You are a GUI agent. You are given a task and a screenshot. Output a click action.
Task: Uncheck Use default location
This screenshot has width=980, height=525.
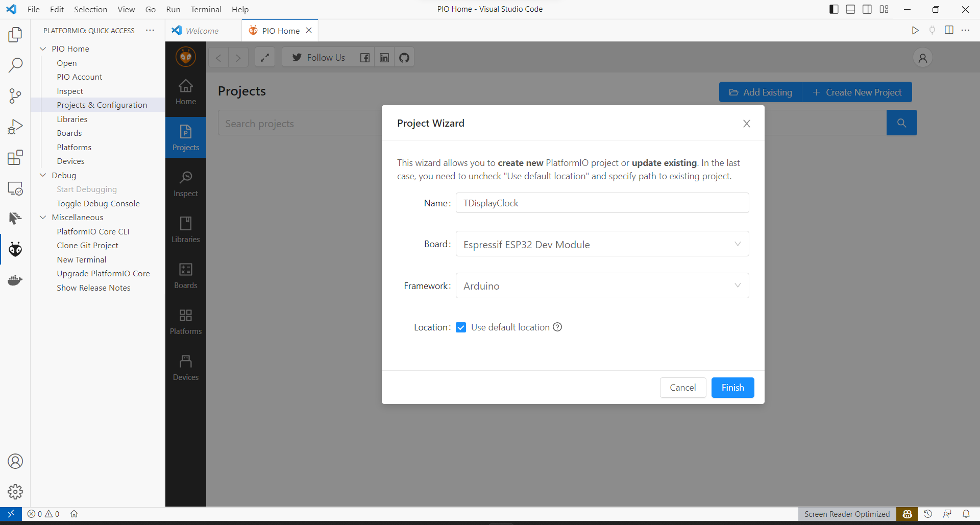pyautogui.click(x=461, y=327)
